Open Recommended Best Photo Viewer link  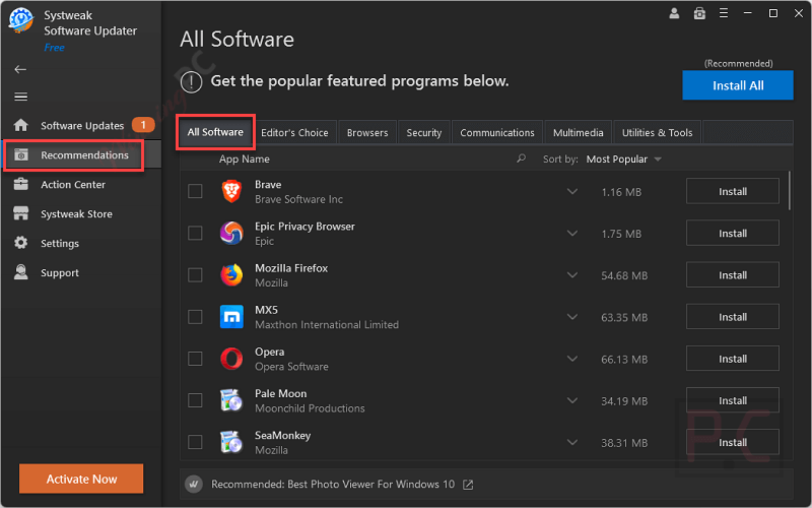point(333,484)
